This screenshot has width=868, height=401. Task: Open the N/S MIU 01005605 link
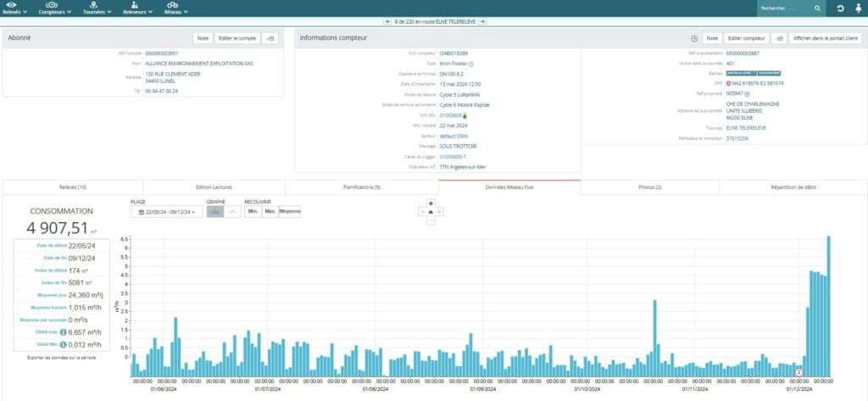pyautogui.click(x=451, y=115)
